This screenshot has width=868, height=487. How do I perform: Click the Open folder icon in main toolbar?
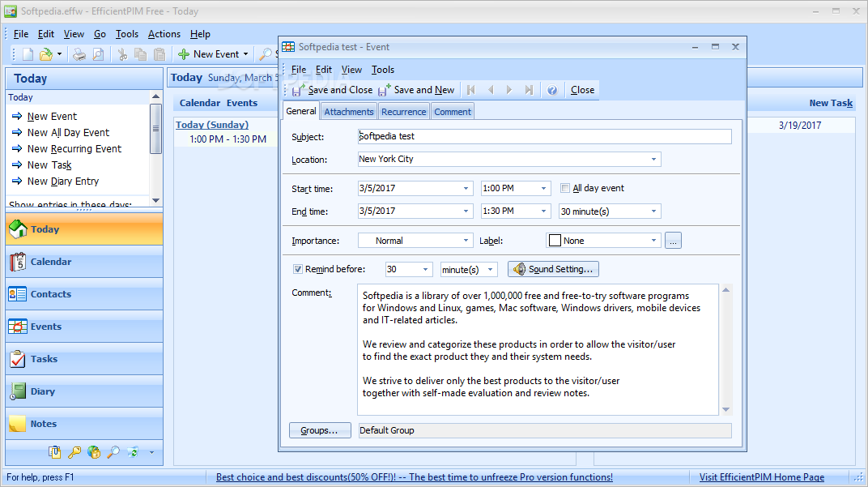pyautogui.click(x=46, y=53)
